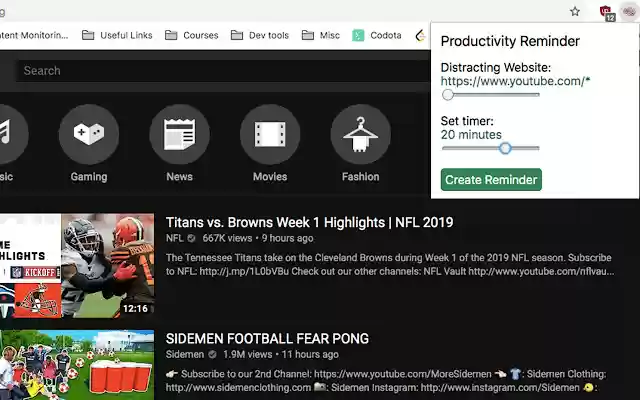Click the yellow bookmark icon after Codota
This screenshot has height=400, width=640.
(420, 36)
